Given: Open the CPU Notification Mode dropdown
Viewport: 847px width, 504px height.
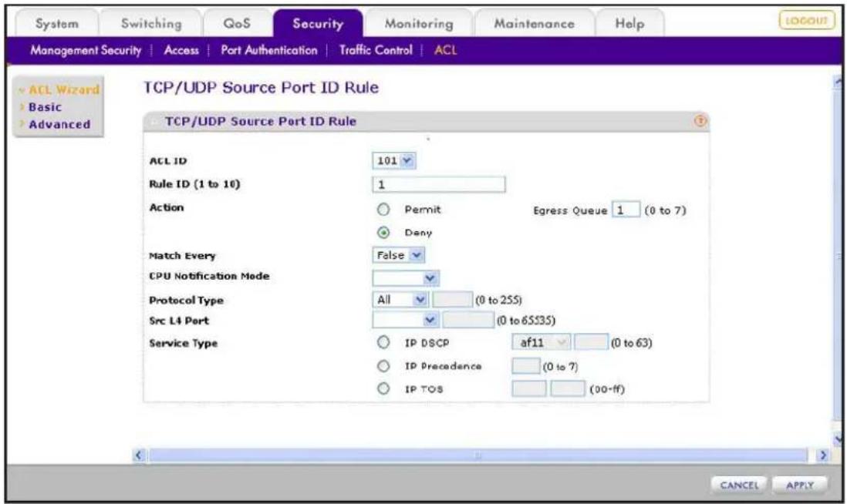Looking at the screenshot, I should [x=405, y=278].
